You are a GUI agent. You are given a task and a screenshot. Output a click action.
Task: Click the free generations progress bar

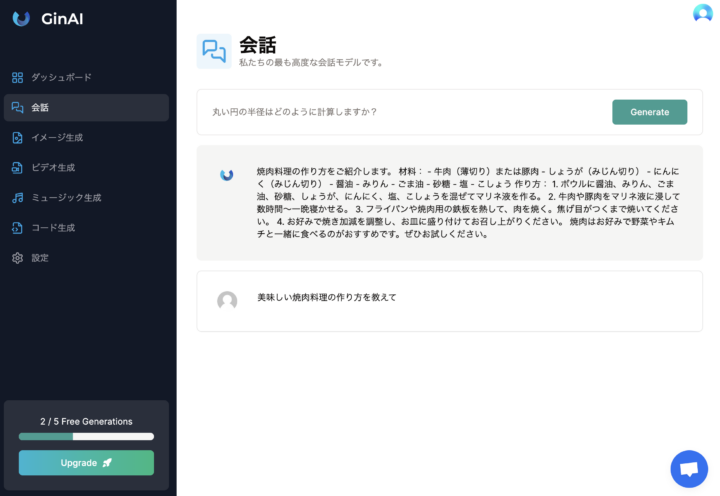click(86, 436)
